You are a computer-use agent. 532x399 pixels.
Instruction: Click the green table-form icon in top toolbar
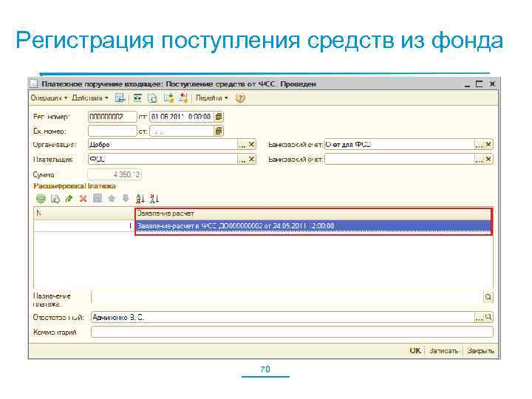point(137,98)
